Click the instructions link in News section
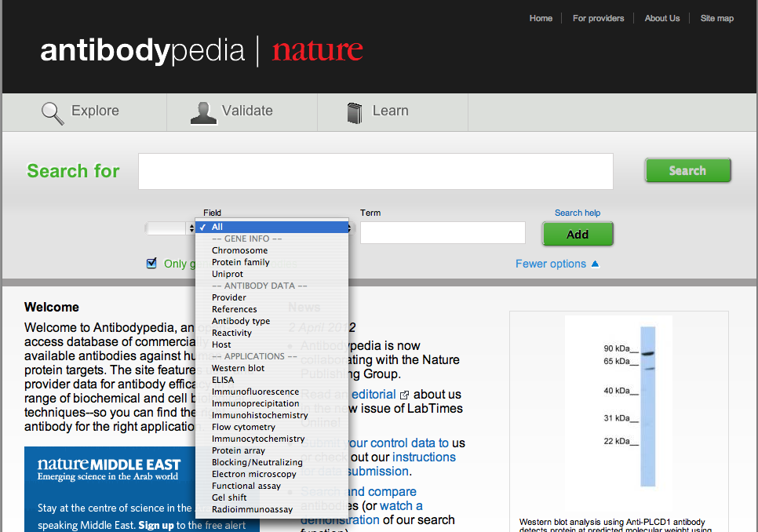 [425, 457]
